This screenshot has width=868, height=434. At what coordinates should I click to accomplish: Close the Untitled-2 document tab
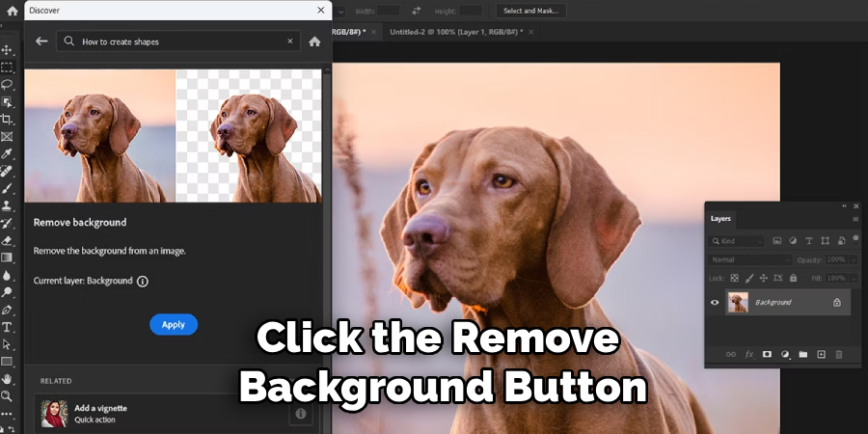click(x=530, y=32)
